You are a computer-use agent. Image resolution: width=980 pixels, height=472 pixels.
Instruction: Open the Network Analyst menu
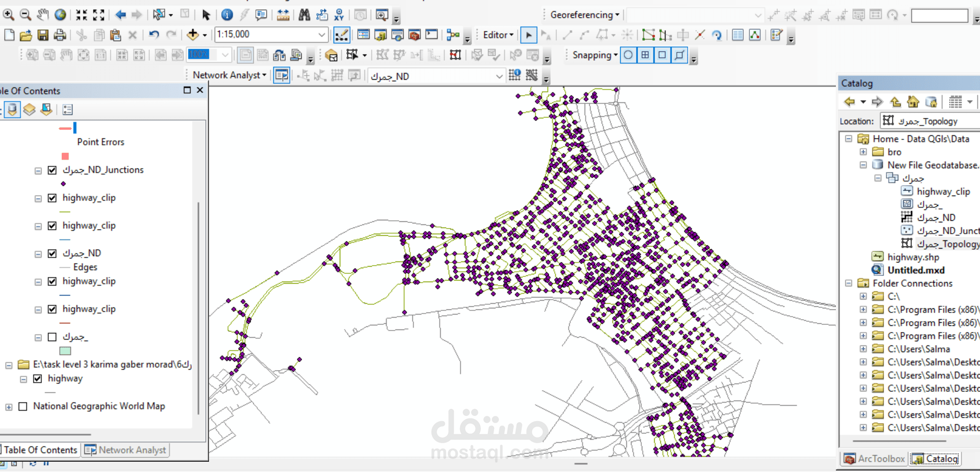[x=230, y=75]
